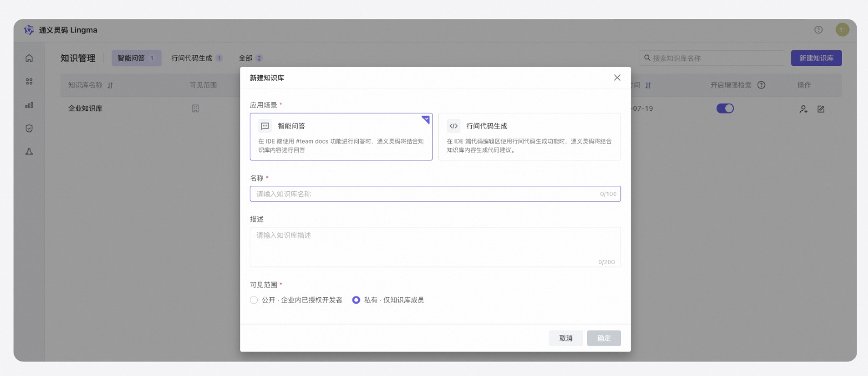Image resolution: width=868 pixels, height=376 pixels.
Task: Click the 可见范围 icon in 企业知识库 row
Action: [x=196, y=109]
